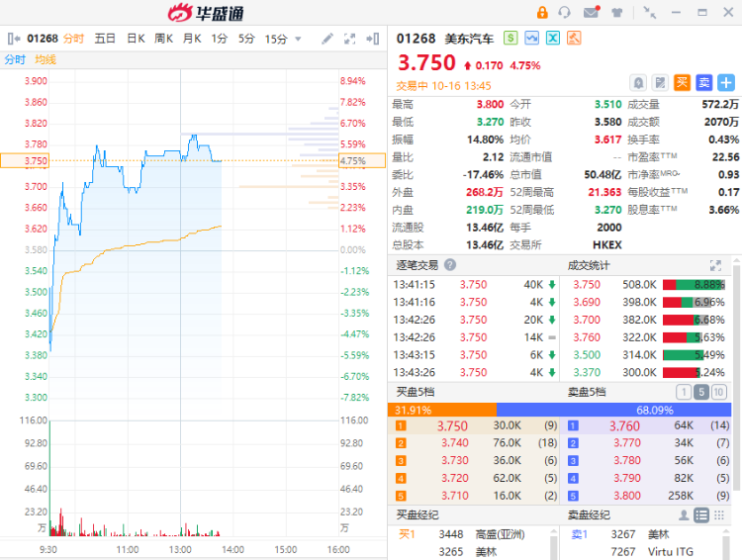Toggle the 均线 average line legend
The height and width of the screenshot is (560, 742).
[x=46, y=59]
